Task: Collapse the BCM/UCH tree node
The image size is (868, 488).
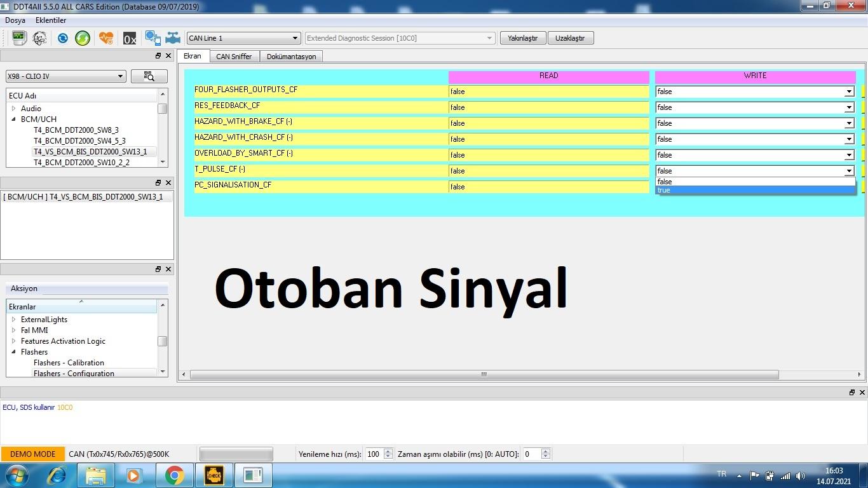Action: [14, 119]
